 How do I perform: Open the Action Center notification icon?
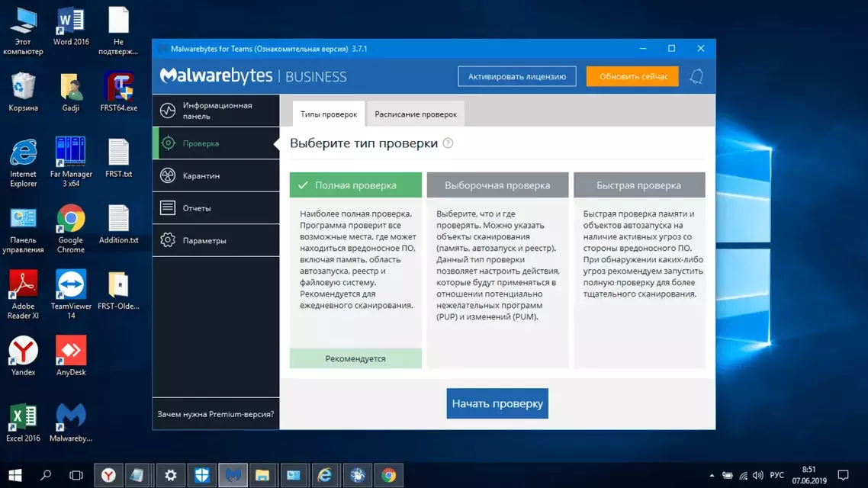click(x=843, y=475)
